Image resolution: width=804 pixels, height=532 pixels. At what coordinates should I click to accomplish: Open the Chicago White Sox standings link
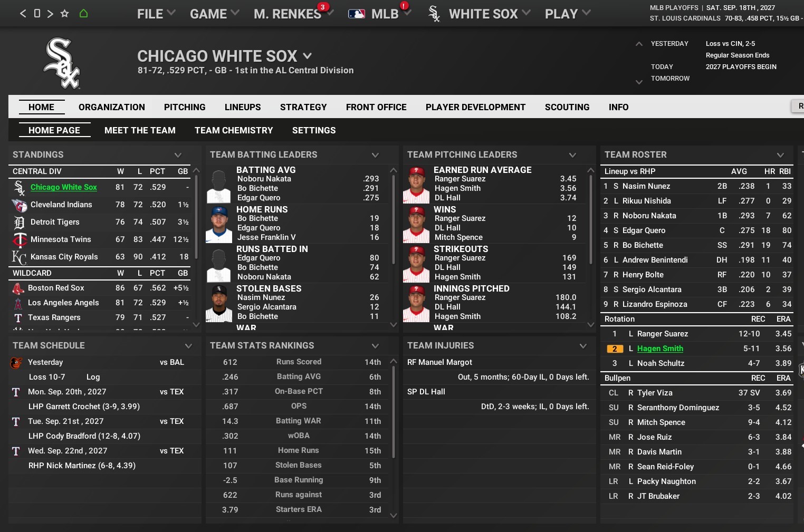[64, 187]
